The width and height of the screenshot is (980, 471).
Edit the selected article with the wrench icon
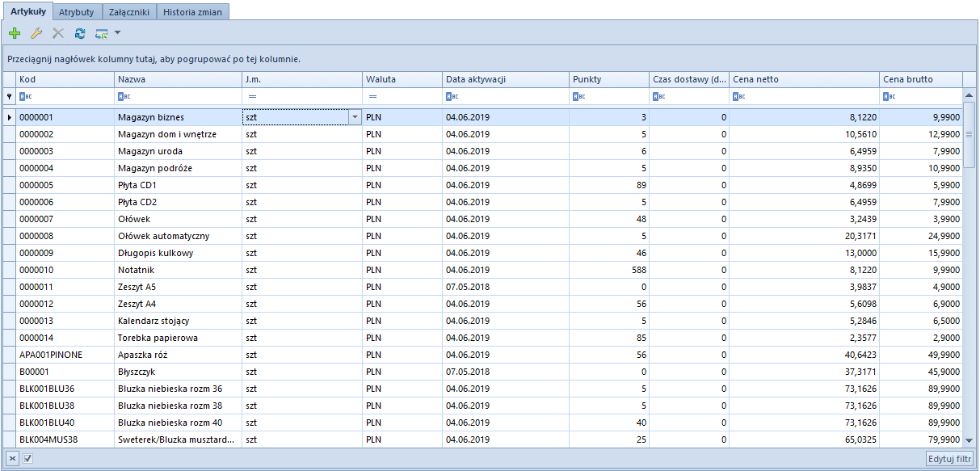tap(36, 34)
